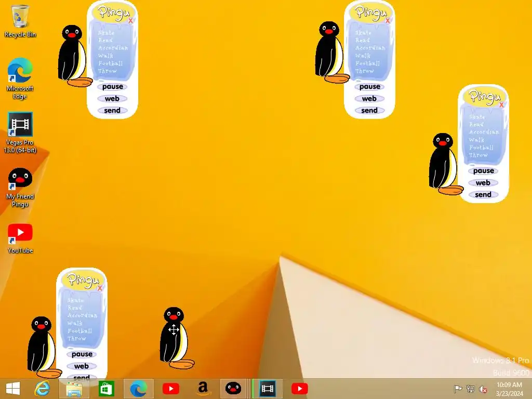Screen dimensions: 532x399
Task: Pause the Pingu in the rightmost panel
Action: click(x=484, y=171)
